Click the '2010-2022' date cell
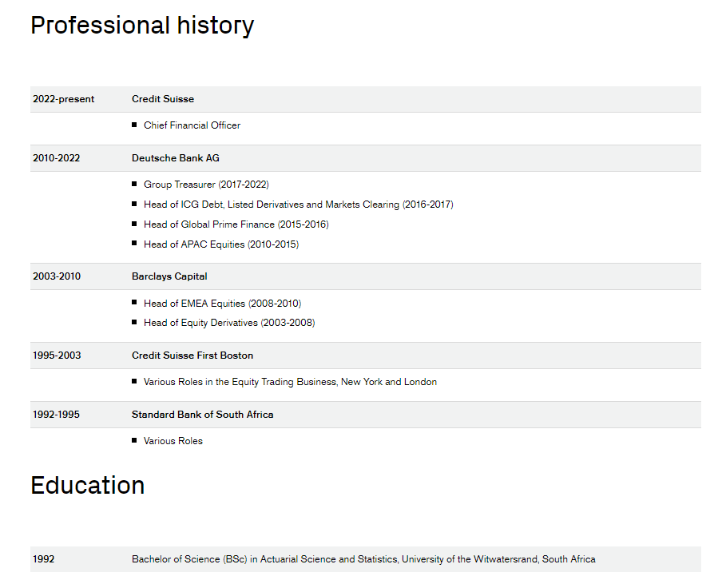The height and width of the screenshot is (588, 726). (x=57, y=158)
